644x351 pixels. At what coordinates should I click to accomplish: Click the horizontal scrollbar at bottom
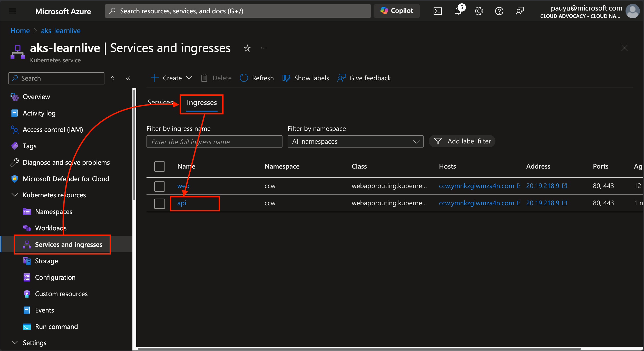click(x=359, y=349)
